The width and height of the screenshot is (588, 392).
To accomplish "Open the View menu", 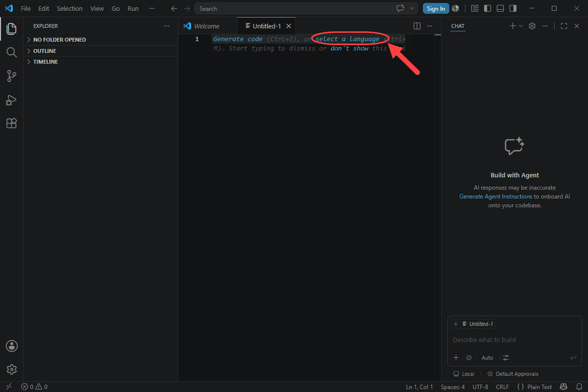I will click(97, 8).
